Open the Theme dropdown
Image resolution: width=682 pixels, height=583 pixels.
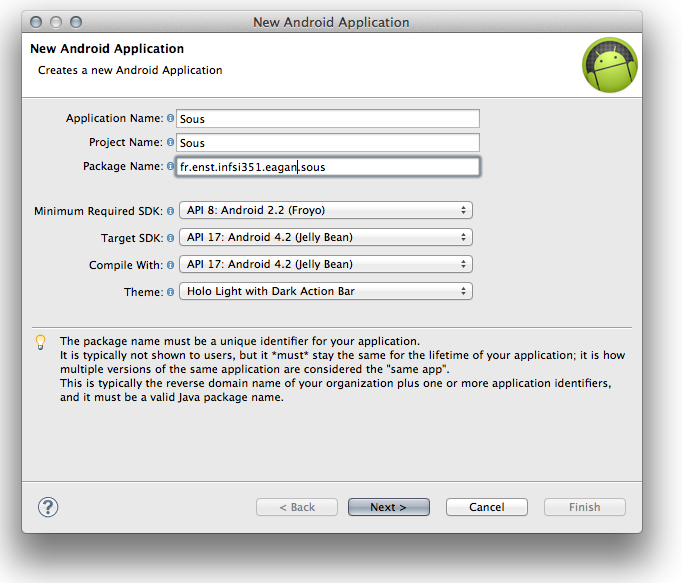click(326, 292)
